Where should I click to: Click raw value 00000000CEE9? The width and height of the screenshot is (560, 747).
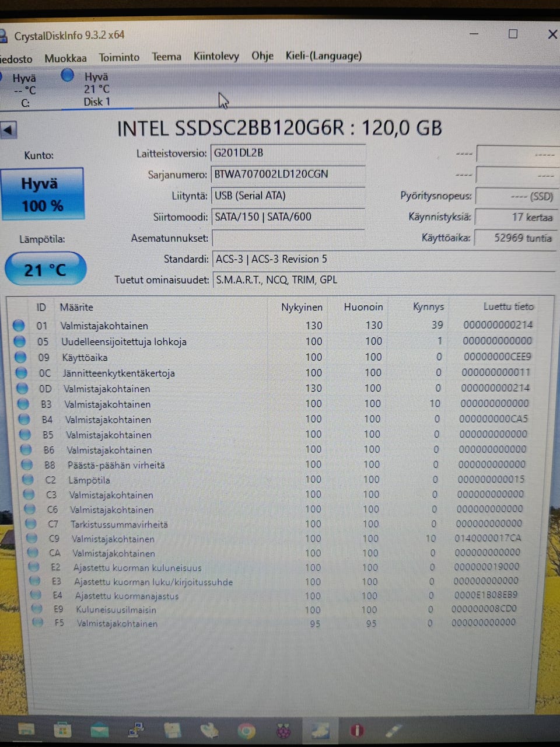[x=498, y=356]
